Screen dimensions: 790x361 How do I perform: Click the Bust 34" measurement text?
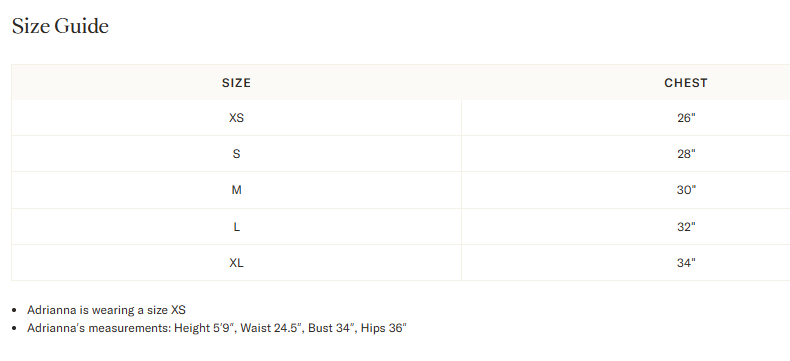click(x=333, y=328)
